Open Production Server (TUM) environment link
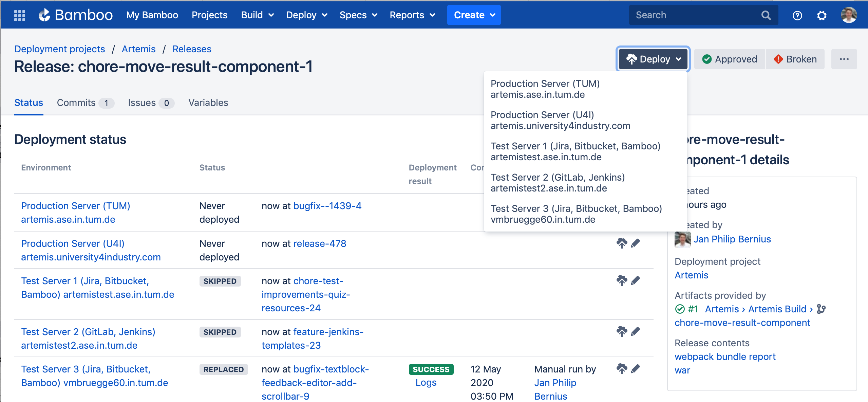The width and height of the screenshot is (868, 402). 76,213
